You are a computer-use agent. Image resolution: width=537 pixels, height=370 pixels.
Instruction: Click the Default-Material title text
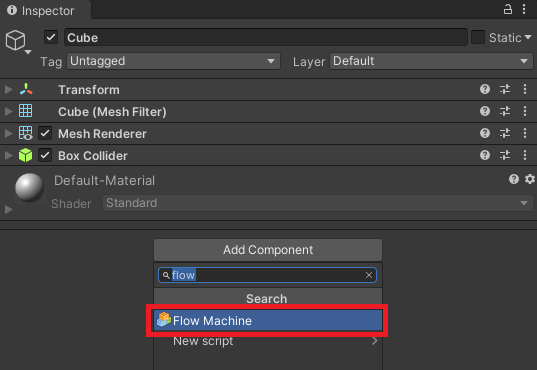tap(104, 180)
